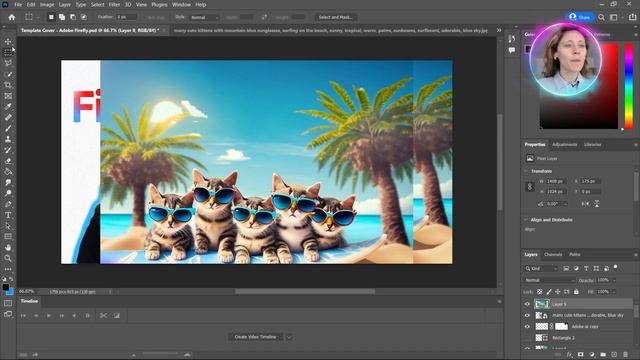Image resolution: width=640 pixels, height=360 pixels.
Task: Switch to the Paths tab
Action: click(575, 254)
